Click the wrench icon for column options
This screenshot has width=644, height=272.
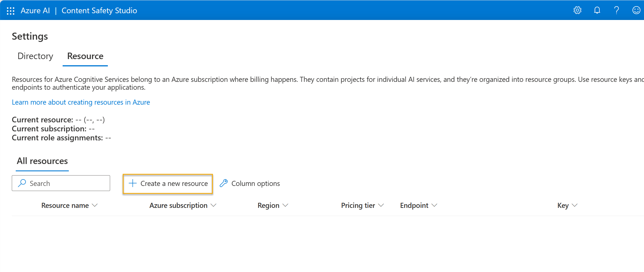pos(224,183)
